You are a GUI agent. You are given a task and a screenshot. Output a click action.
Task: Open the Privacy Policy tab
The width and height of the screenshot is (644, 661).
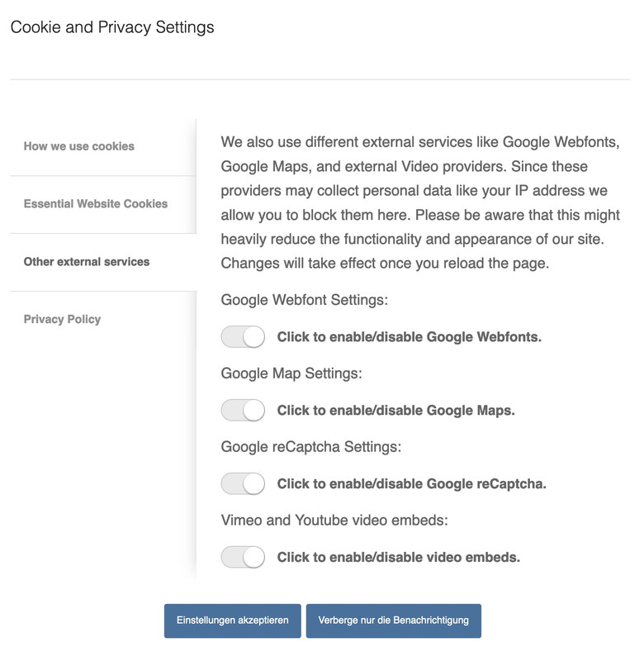pyautogui.click(x=103, y=320)
